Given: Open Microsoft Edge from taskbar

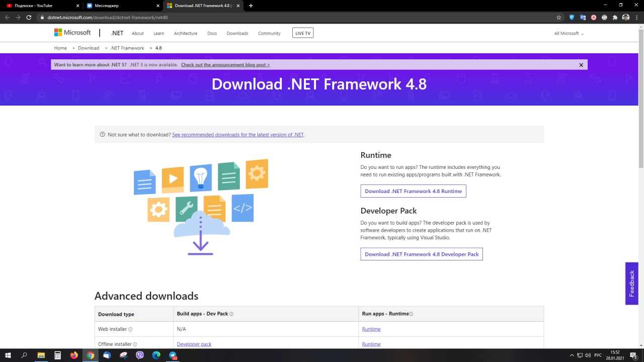Looking at the screenshot, I should tap(156, 355).
